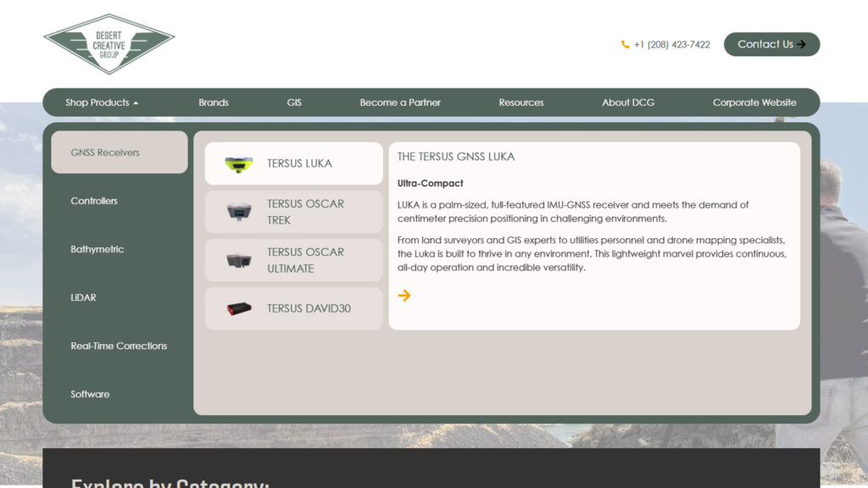Click the Desert Creative Group logo

109,44
